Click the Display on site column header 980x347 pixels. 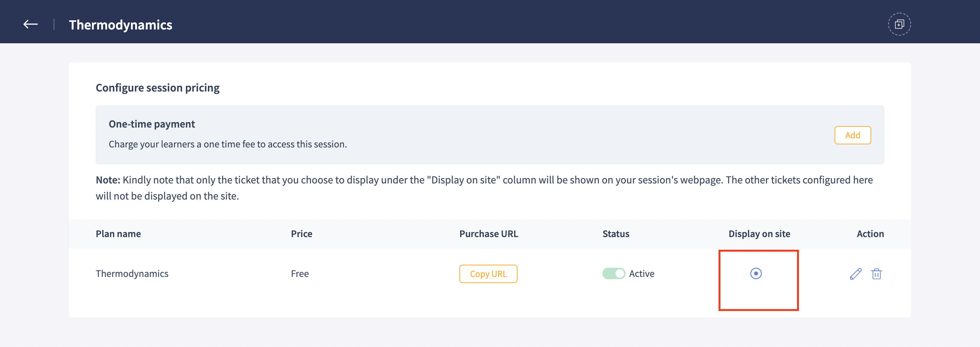[759, 234]
